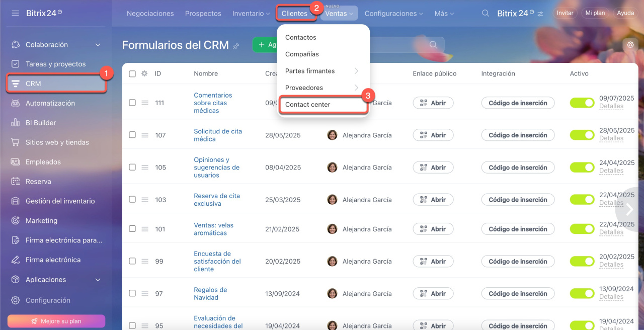
Task: Click the Firma electrónica sidebar icon
Action: pos(16,260)
